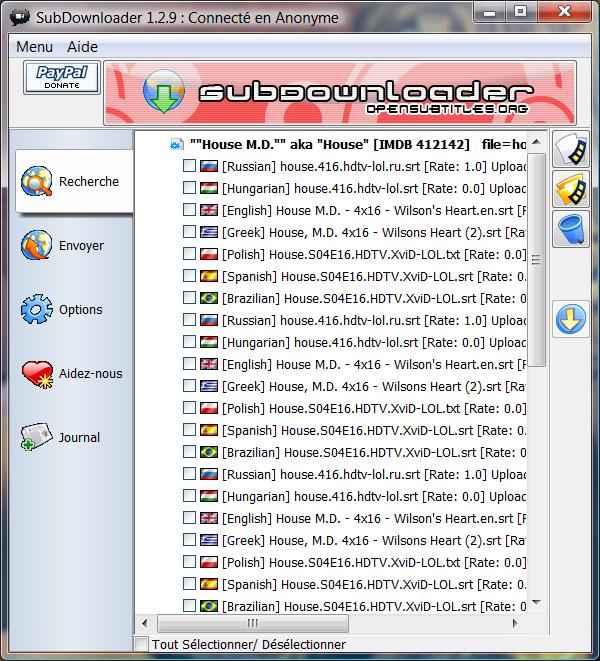Switch to the Recherche tab label

[89, 182]
